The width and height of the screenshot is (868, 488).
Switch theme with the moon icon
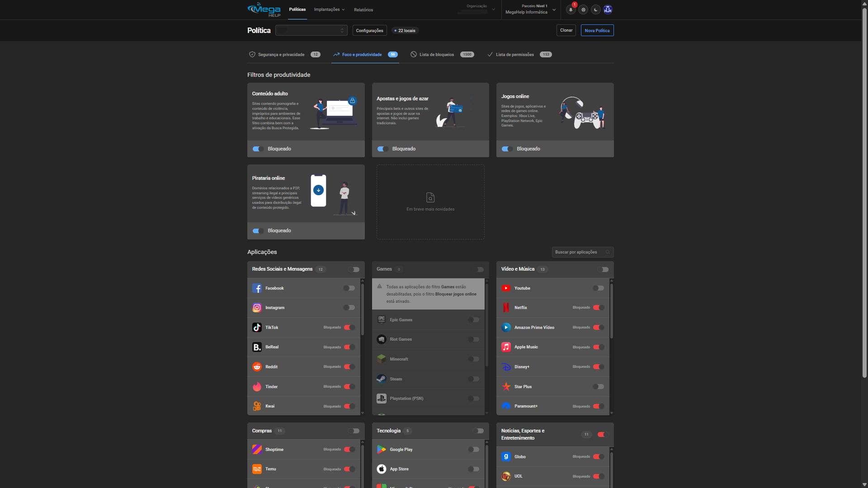[596, 9]
